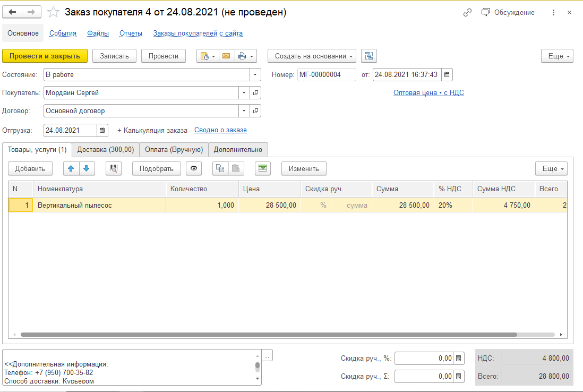Open the calculator for Скидка руч. % field
Viewport: 583px width, 392px height.
[x=460, y=359]
